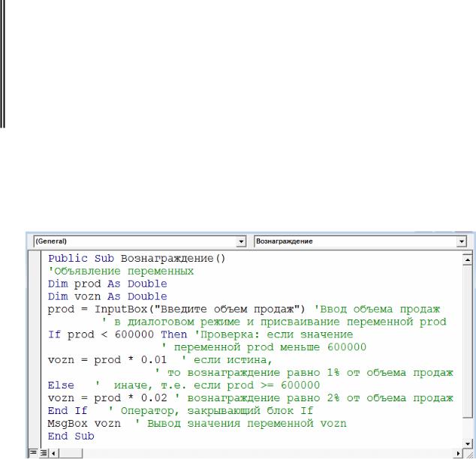The width and height of the screenshot is (476, 459).
Task: Click statement 'vozn = prod * 0.01'
Action: (x=107, y=360)
